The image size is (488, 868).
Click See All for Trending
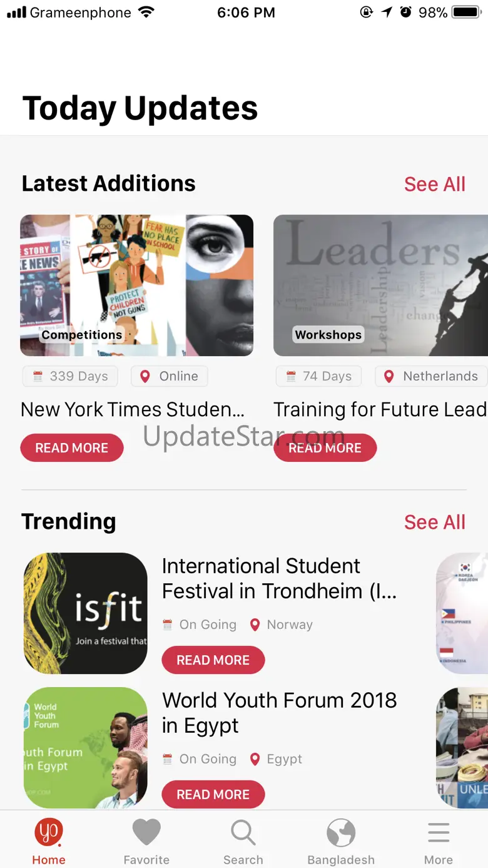[435, 522]
